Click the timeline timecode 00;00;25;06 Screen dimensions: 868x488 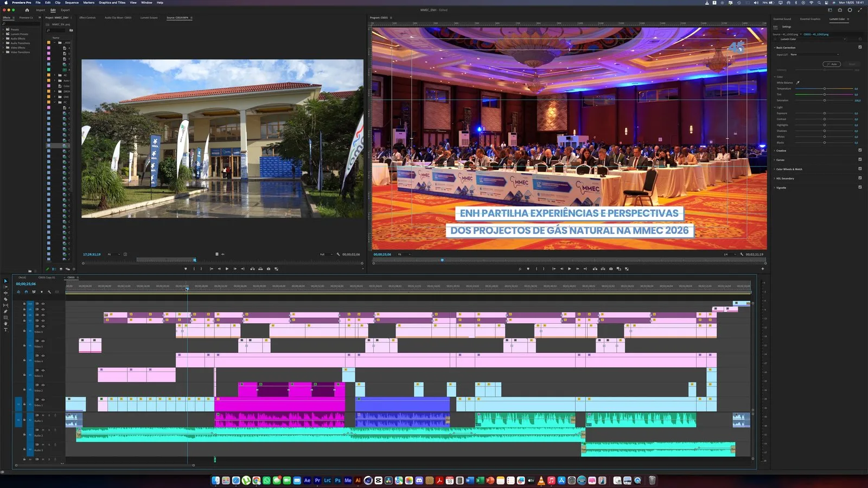26,284
